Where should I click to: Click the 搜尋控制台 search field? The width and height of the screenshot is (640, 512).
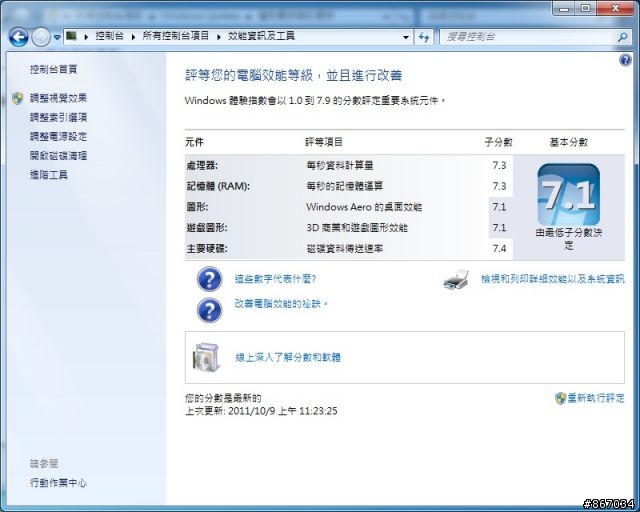[x=529, y=37]
